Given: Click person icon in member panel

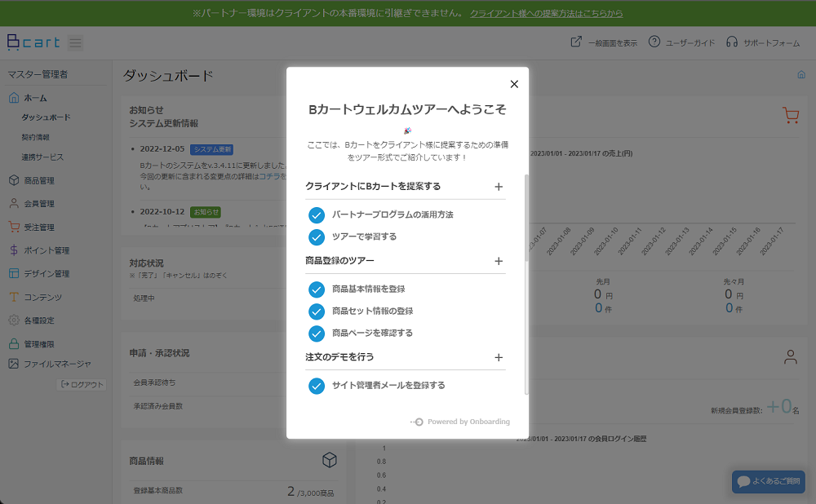Looking at the screenshot, I should coord(791,357).
